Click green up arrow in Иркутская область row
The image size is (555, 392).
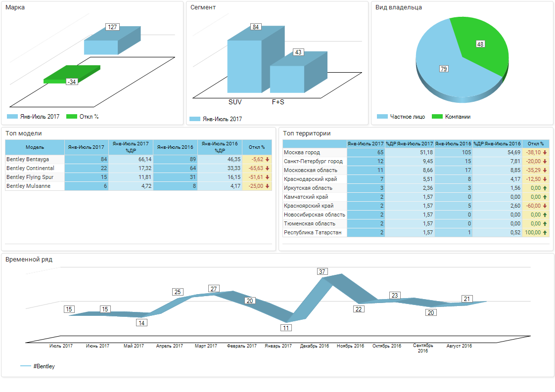click(545, 188)
